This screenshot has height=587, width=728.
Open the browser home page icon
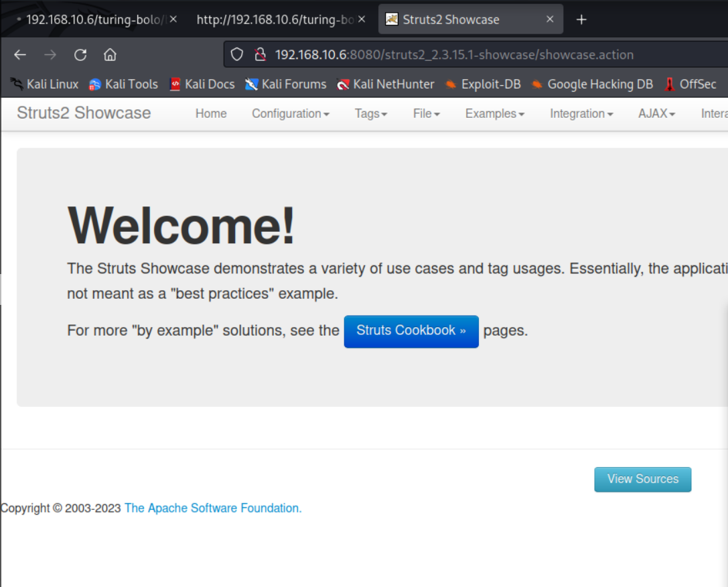coord(110,55)
